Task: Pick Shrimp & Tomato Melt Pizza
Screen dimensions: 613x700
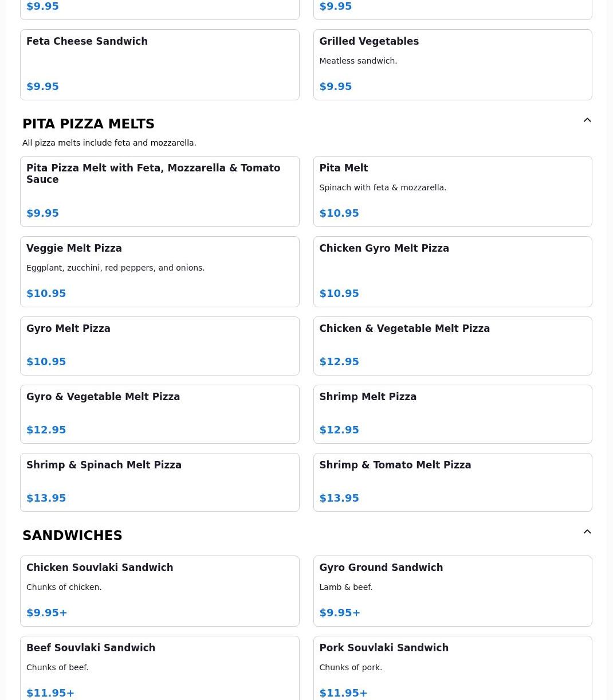Action: [453, 483]
